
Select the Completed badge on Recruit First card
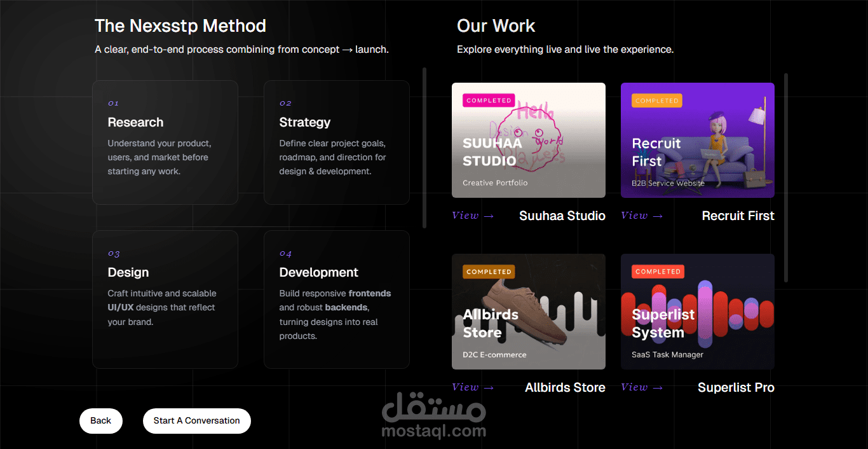tap(657, 100)
